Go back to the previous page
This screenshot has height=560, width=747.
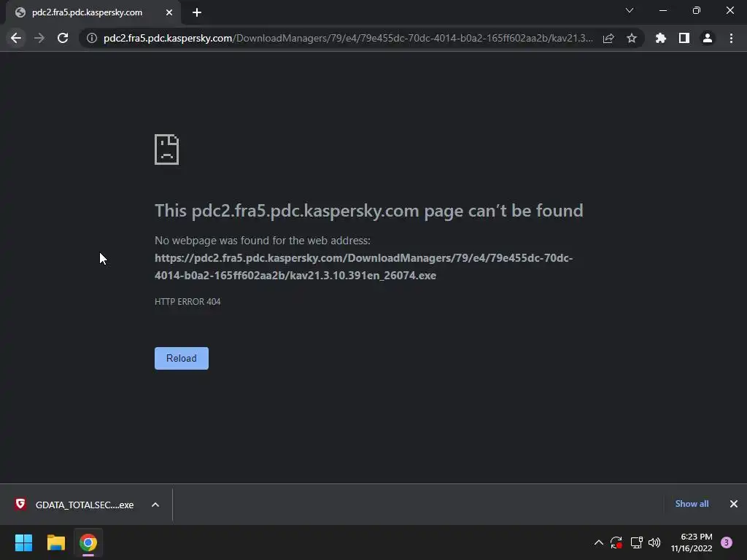(x=16, y=38)
